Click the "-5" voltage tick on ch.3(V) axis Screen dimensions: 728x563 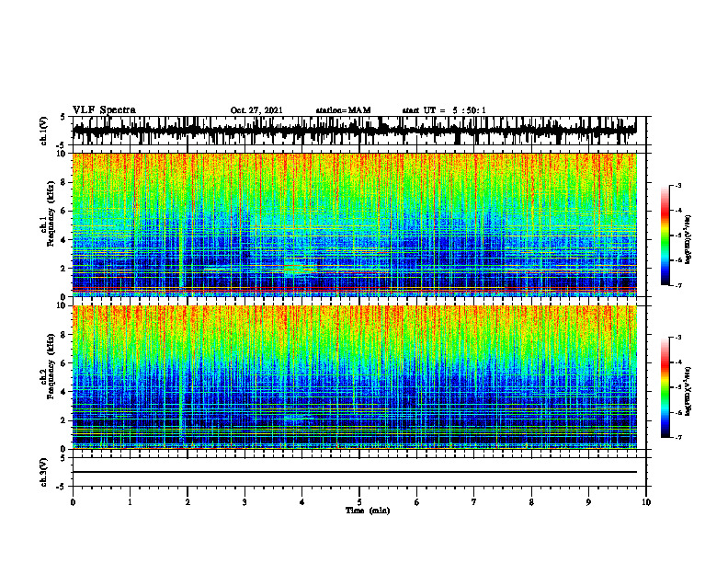coord(63,487)
